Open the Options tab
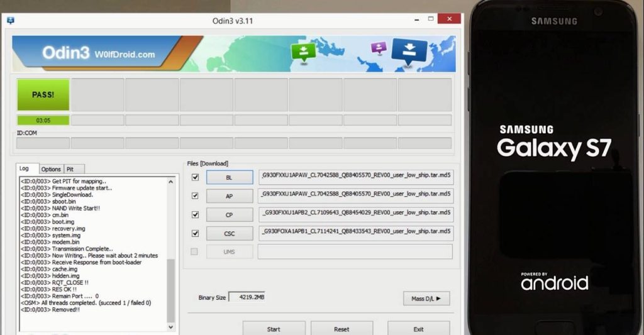Screen dimensions: 644x335 click(51, 169)
